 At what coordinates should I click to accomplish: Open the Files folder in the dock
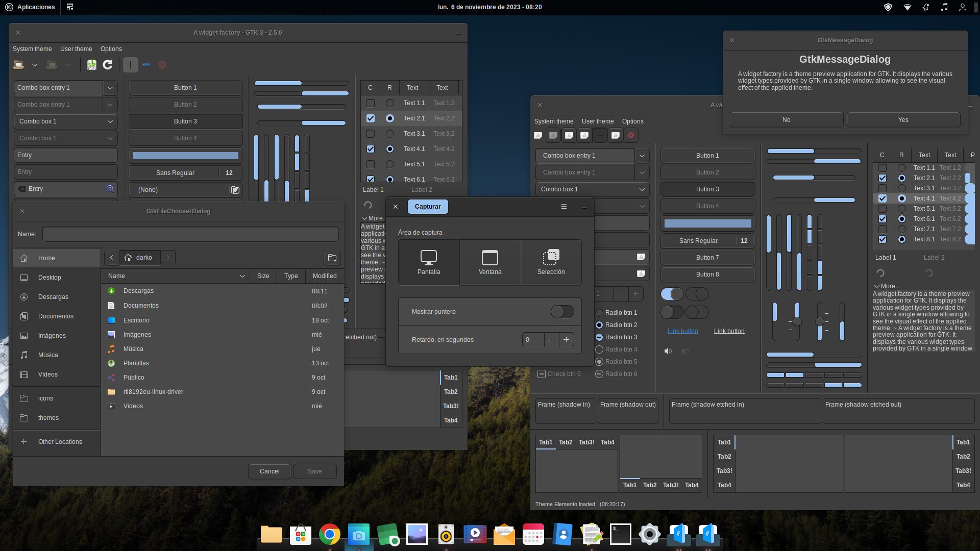pyautogui.click(x=272, y=534)
